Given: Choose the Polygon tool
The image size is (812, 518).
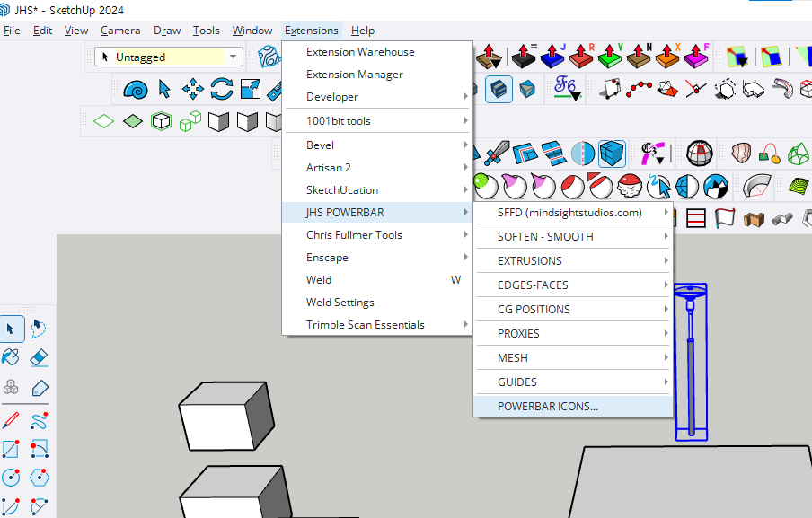Looking at the screenshot, I should coord(40,477).
